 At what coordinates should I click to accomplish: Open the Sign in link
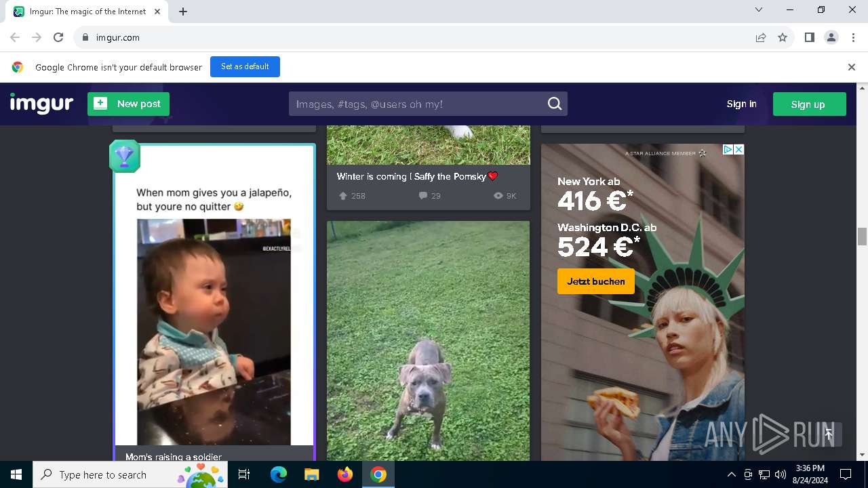pyautogui.click(x=741, y=104)
